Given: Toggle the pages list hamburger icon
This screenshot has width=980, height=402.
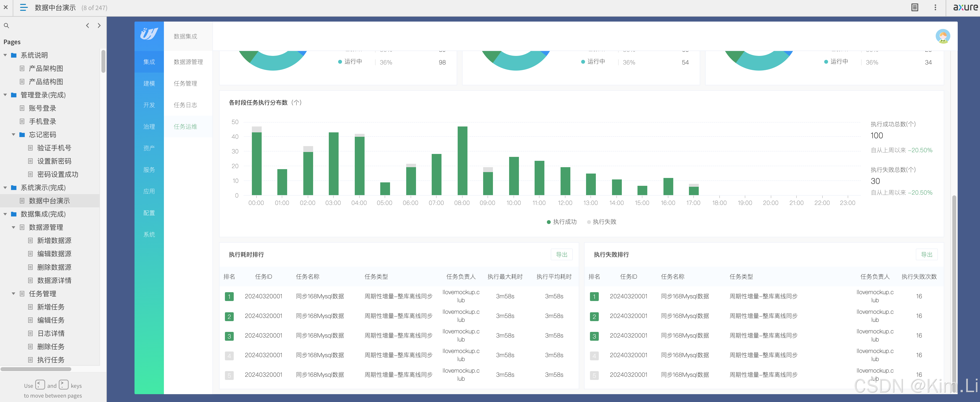Looking at the screenshot, I should pyautogui.click(x=24, y=7).
